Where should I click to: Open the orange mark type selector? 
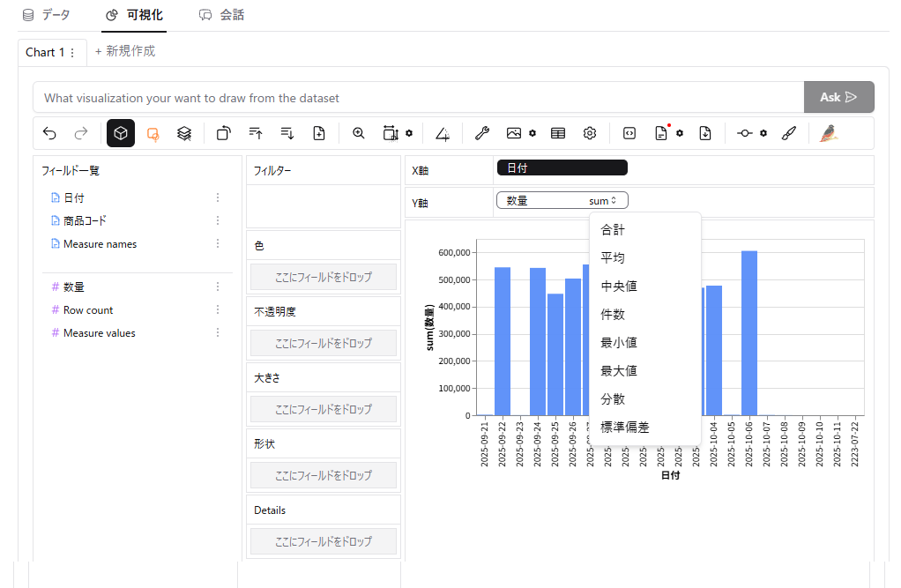click(153, 133)
